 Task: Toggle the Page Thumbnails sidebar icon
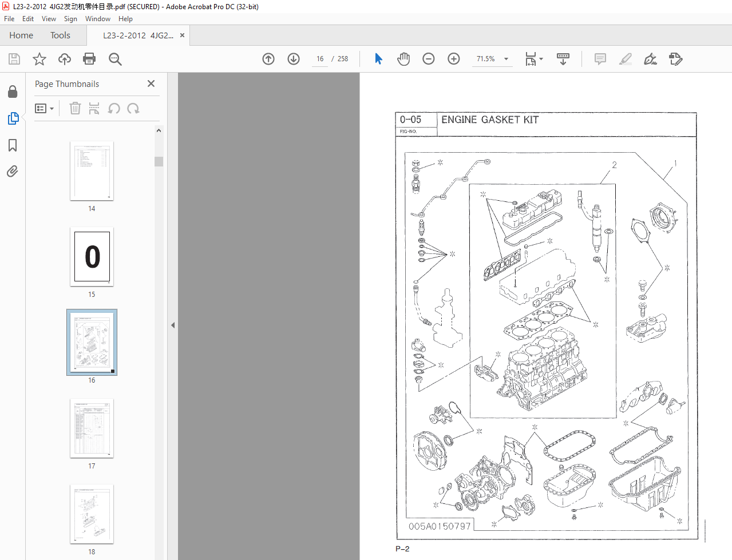(13, 118)
